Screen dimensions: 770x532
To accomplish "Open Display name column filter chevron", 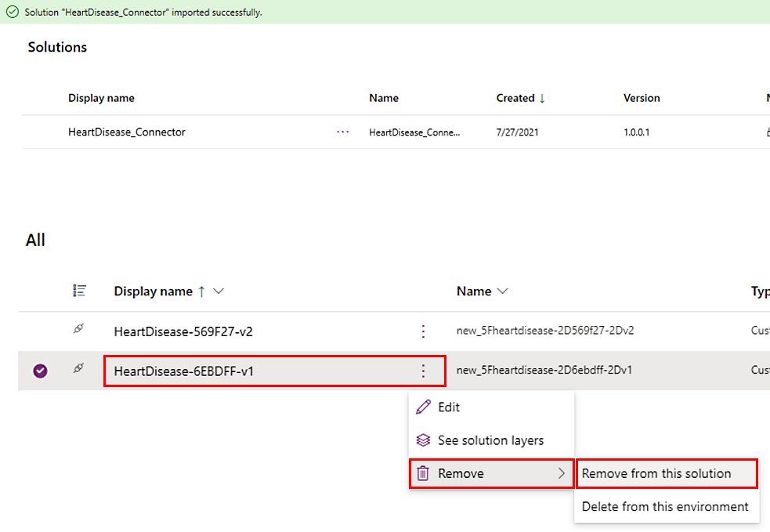I will point(219,291).
